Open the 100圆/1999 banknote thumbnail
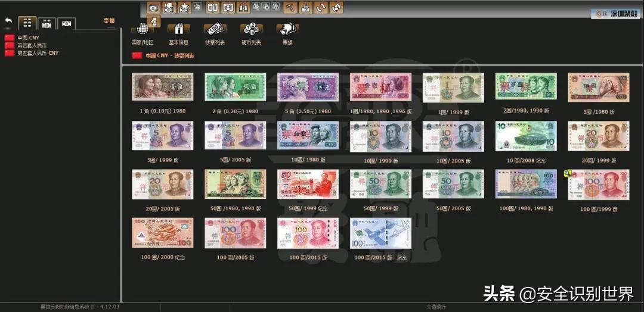The image size is (644, 312). [x=599, y=185]
